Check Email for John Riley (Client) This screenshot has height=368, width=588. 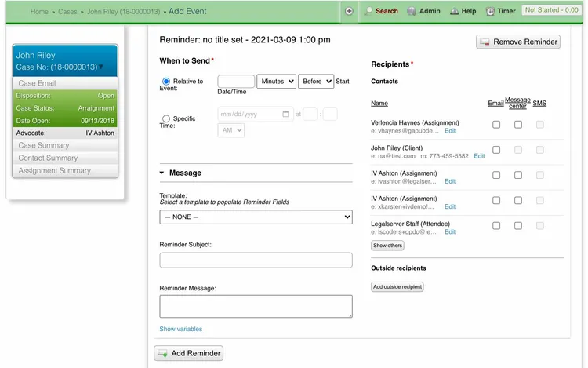pyautogui.click(x=496, y=150)
